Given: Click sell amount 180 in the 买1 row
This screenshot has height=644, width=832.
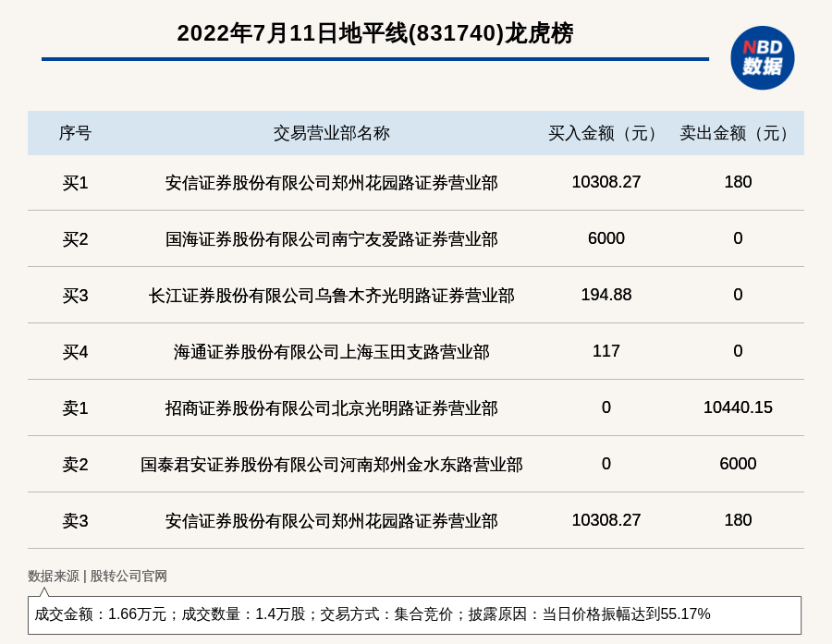Looking at the screenshot, I should pos(738,182).
